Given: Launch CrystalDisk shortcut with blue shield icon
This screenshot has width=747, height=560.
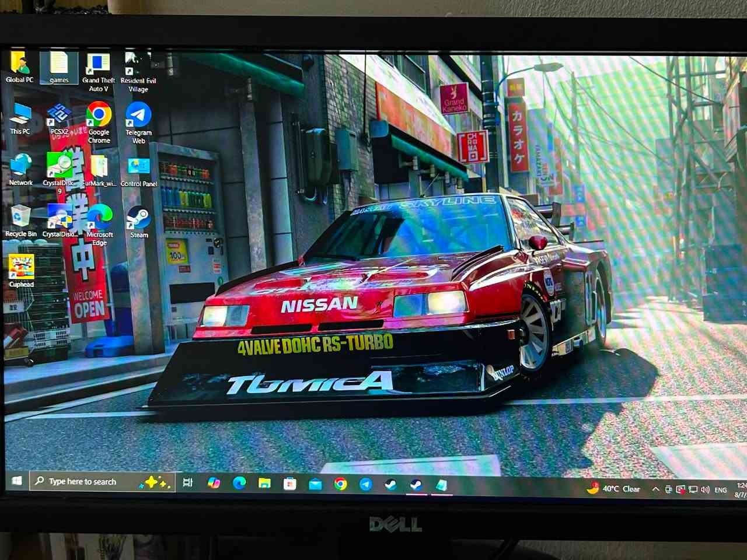Looking at the screenshot, I should point(60,221).
